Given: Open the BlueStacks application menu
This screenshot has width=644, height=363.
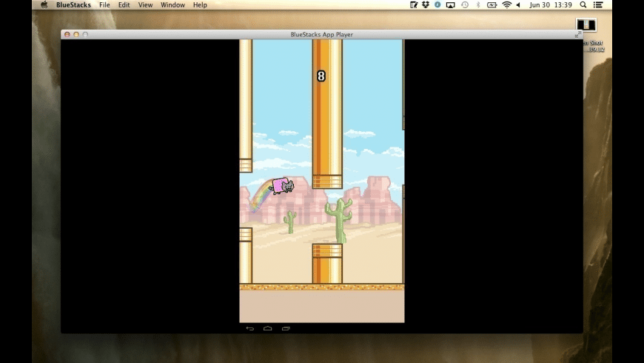Looking at the screenshot, I should (73, 5).
